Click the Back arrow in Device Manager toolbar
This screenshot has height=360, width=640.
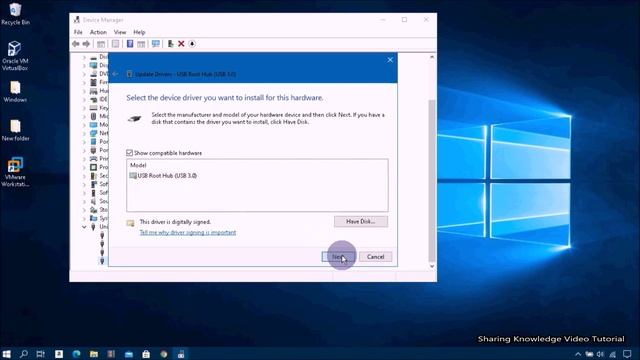tap(76, 44)
